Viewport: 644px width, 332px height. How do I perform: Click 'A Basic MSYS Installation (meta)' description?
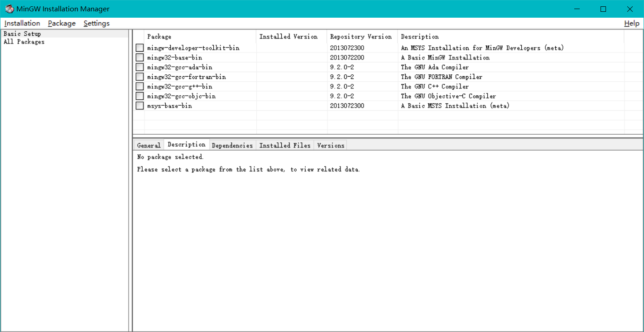pyautogui.click(x=455, y=106)
